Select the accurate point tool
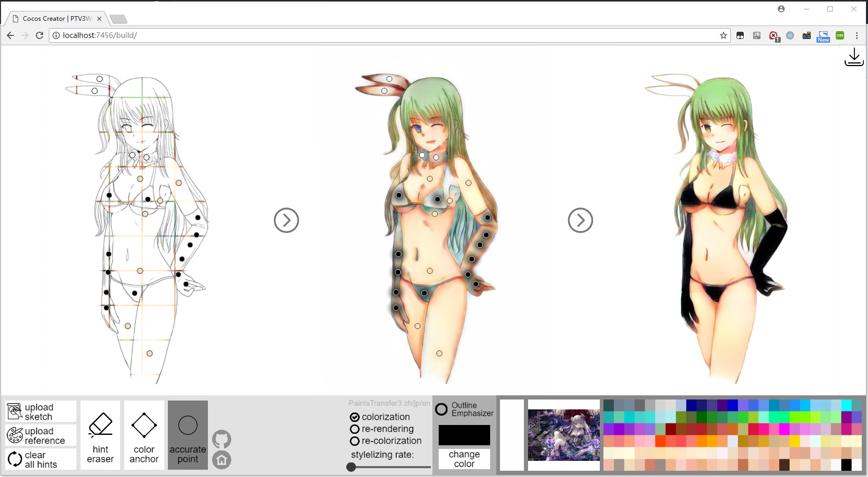Viewport: 868px width, 477px height. 188,435
